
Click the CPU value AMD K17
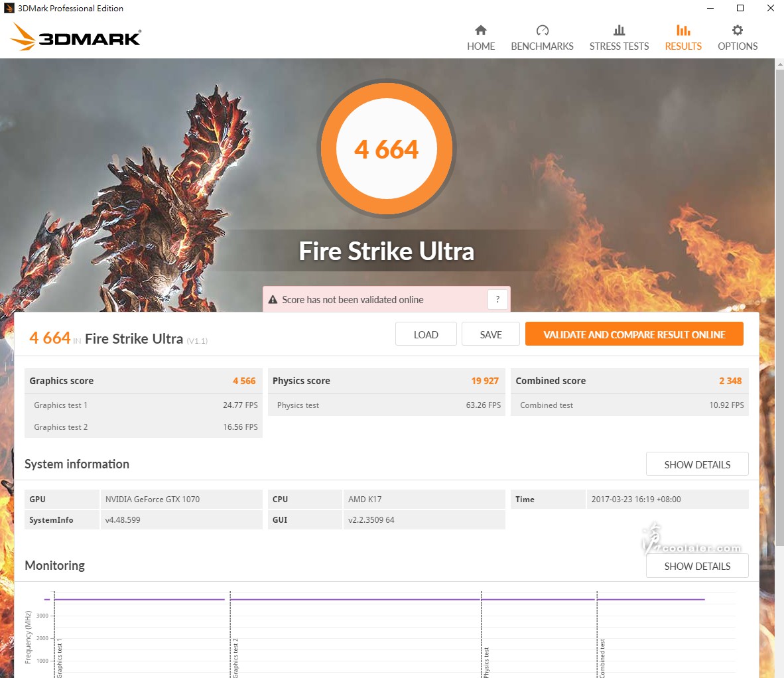coord(365,499)
